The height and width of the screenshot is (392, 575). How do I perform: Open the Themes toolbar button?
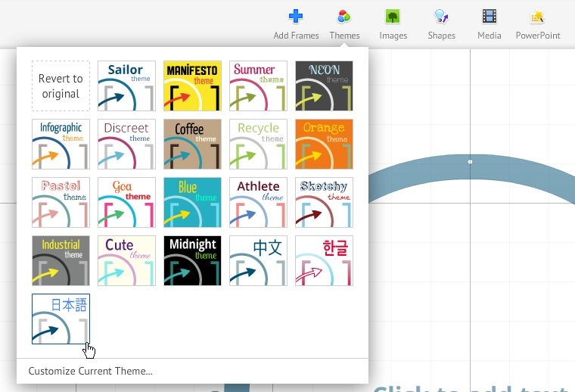(x=344, y=23)
